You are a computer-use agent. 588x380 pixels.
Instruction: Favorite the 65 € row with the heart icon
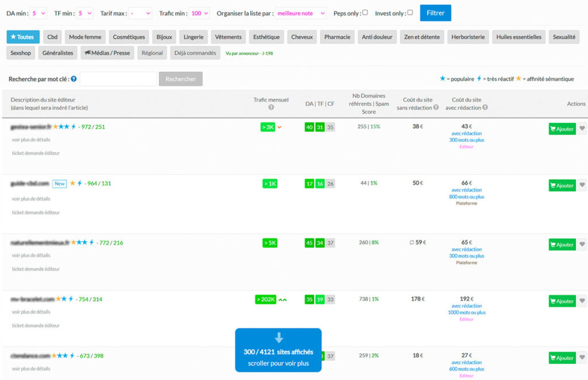click(x=582, y=245)
